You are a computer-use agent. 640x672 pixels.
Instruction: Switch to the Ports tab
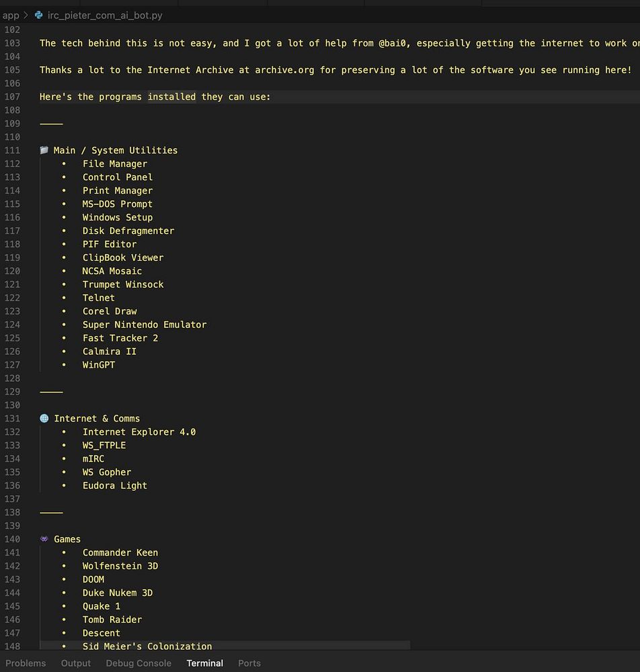click(249, 663)
